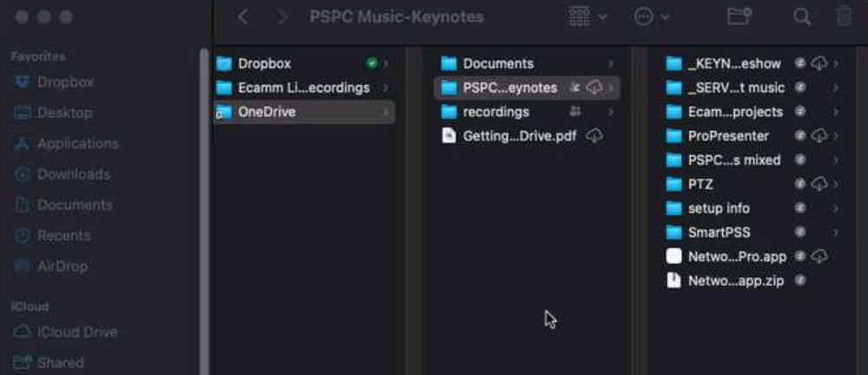Expand the recordings folder chevron
Image resolution: width=868 pixels, height=375 pixels.
point(611,112)
